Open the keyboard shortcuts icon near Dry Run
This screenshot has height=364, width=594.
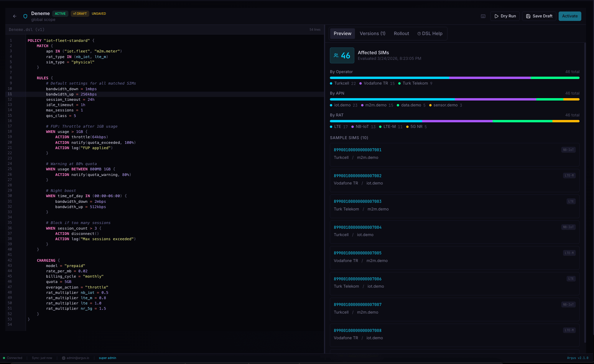[483, 16]
